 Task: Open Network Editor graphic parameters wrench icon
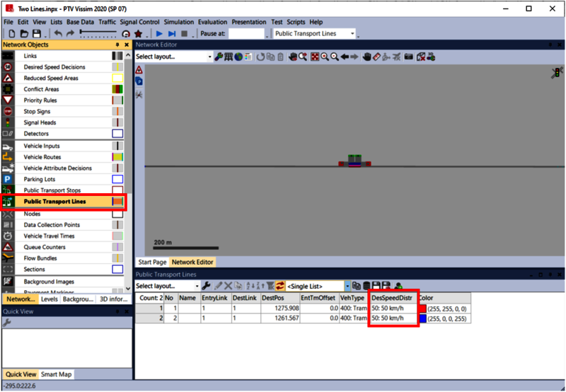[219, 57]
